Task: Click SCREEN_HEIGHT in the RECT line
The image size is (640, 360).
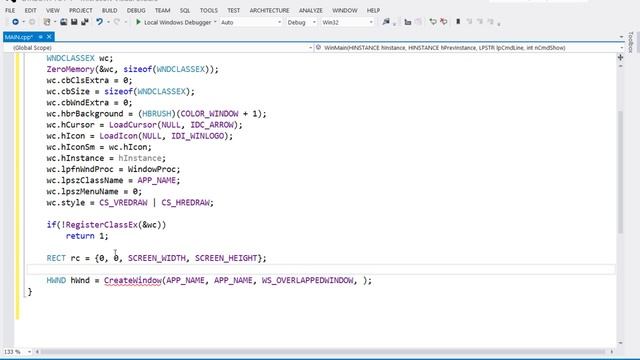Action: pyautogui.click(x=226, y=258)
